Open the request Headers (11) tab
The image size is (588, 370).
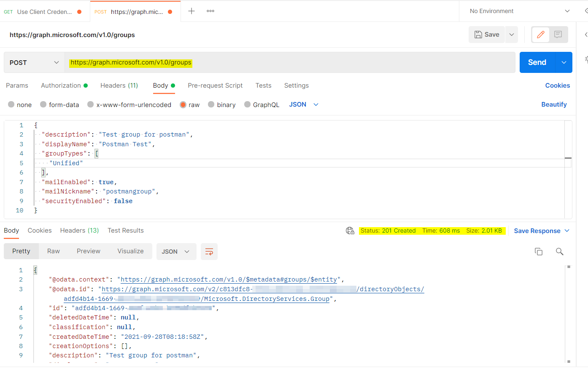tap(119, 86)
